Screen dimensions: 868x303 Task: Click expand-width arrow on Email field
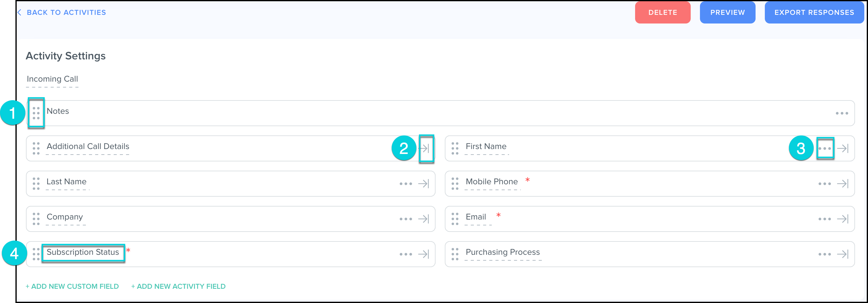coord(843,219)
